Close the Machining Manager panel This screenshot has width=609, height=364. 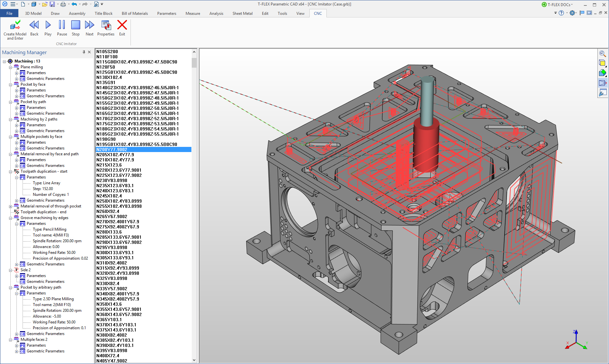[90, 52]
